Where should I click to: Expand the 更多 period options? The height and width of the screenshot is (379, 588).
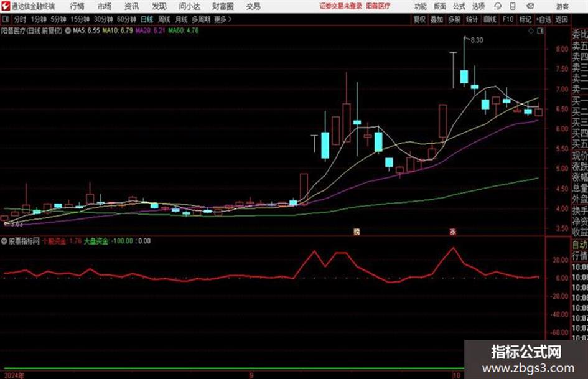coord(223,19)
